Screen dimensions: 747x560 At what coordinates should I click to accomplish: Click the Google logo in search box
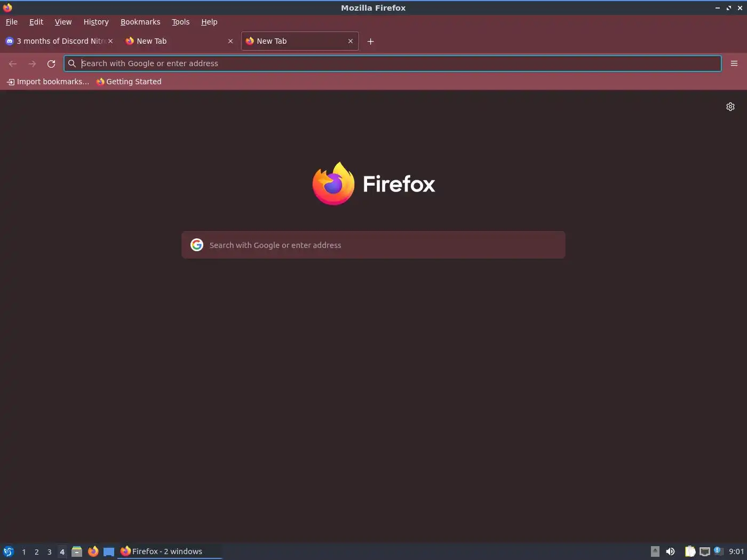(x=197, y=245)
